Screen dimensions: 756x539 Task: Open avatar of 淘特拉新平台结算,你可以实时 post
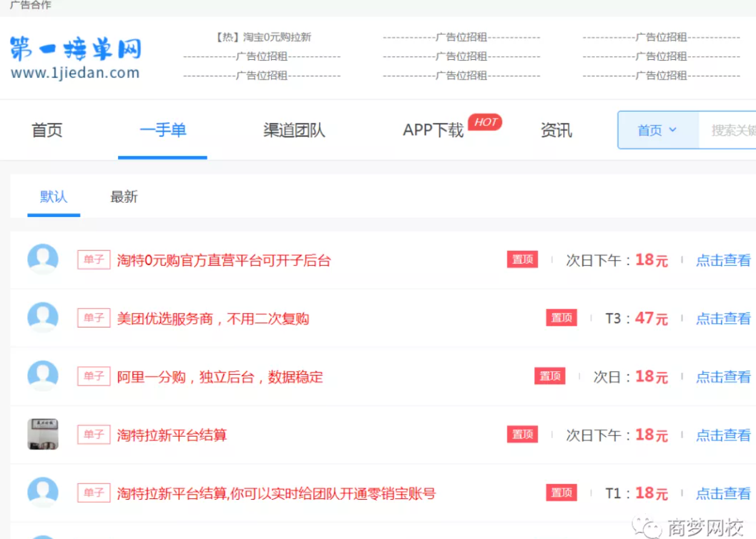[43, 493]
